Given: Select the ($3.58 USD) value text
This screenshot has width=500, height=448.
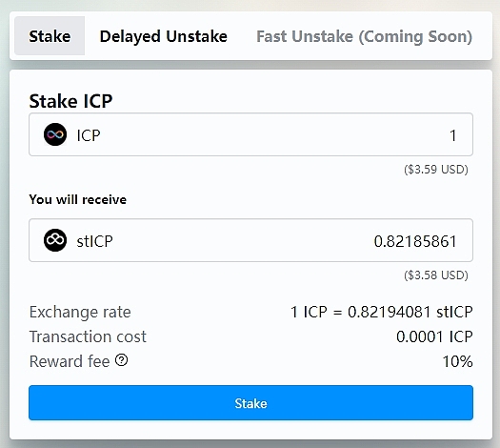Looking at the screenshot, I should pyautogui.click(x=436, y=275).
